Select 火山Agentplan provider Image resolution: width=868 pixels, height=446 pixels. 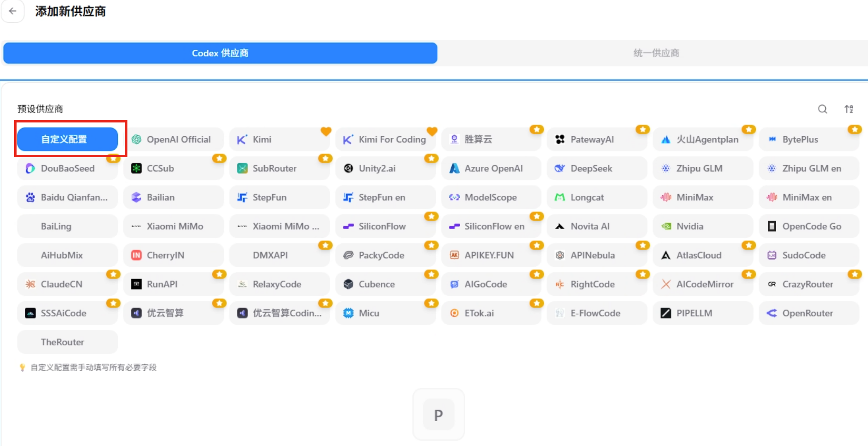703,139
